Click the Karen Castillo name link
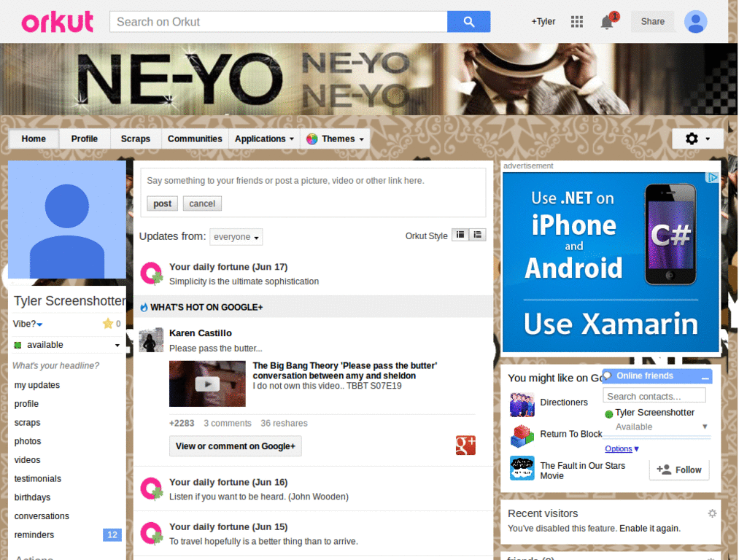Image resolution: width=747 pixels, height=560 pixels. 201,333
